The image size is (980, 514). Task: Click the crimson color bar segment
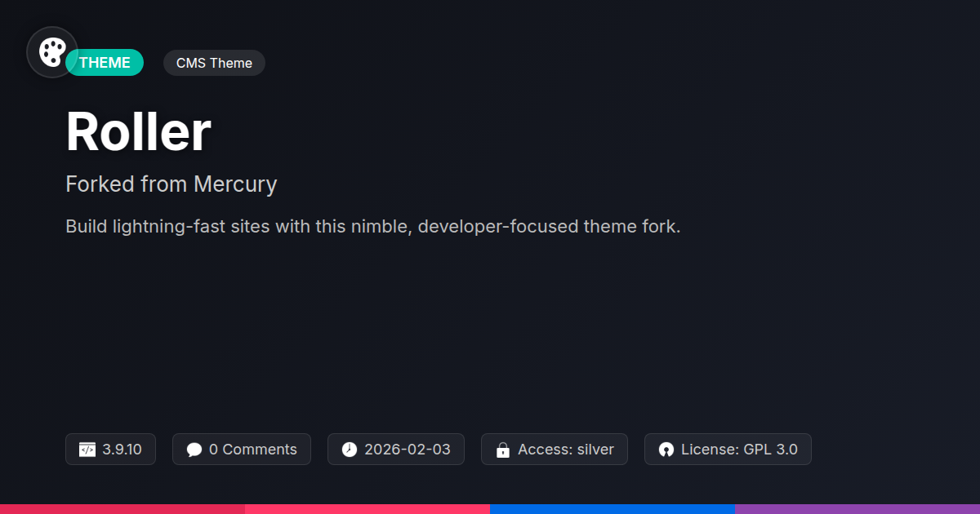pyautogui.click(x=122, y=508)
